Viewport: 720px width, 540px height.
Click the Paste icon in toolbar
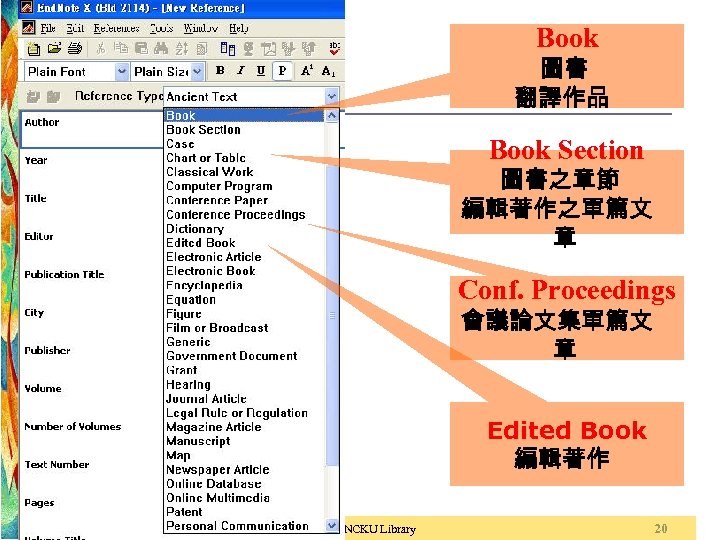[141, 48]
